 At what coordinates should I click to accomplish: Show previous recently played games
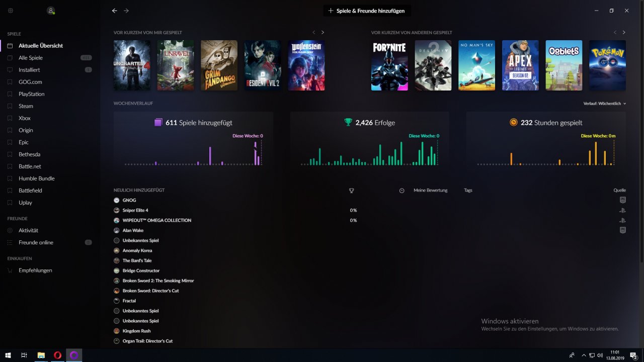(313, 33)
